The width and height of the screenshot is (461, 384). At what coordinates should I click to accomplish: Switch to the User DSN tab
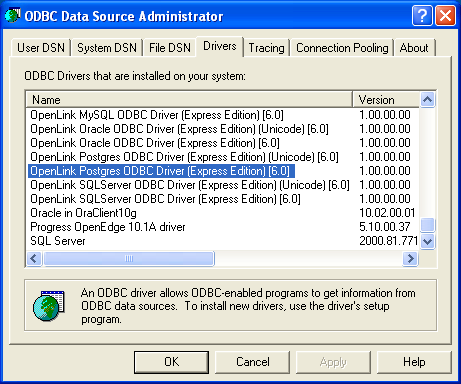[41, 48]
